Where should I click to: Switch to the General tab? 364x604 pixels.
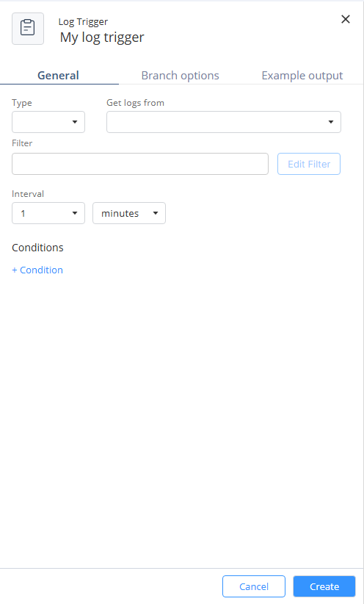click(x=59, y=75)
